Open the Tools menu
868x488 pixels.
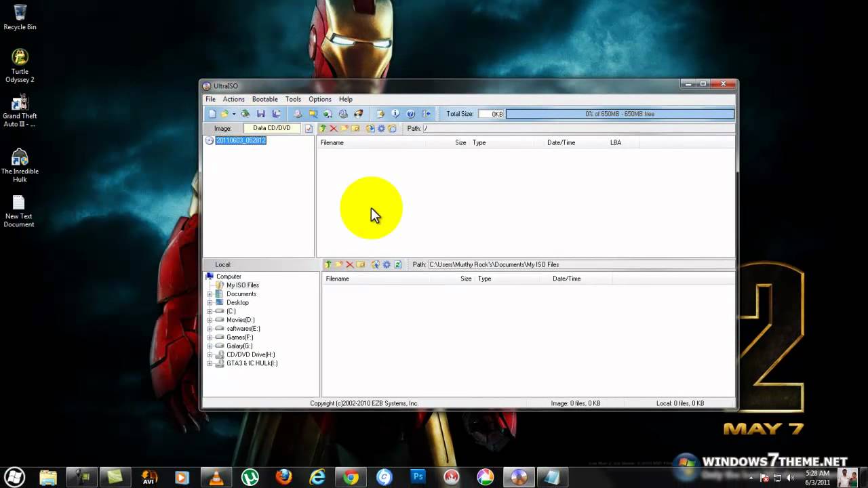pyautogui.click(x=293, y=99)
